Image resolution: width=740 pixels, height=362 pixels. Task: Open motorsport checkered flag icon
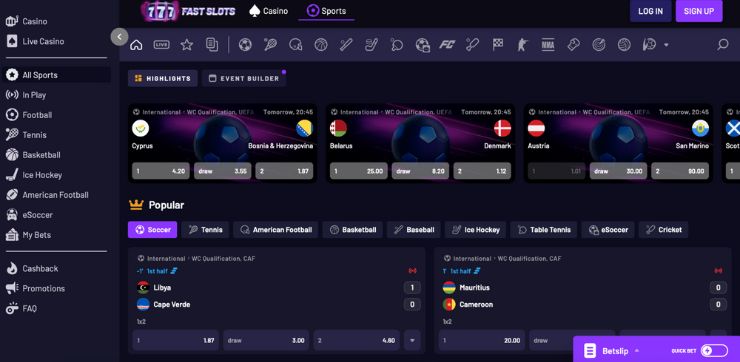point(498,45)
